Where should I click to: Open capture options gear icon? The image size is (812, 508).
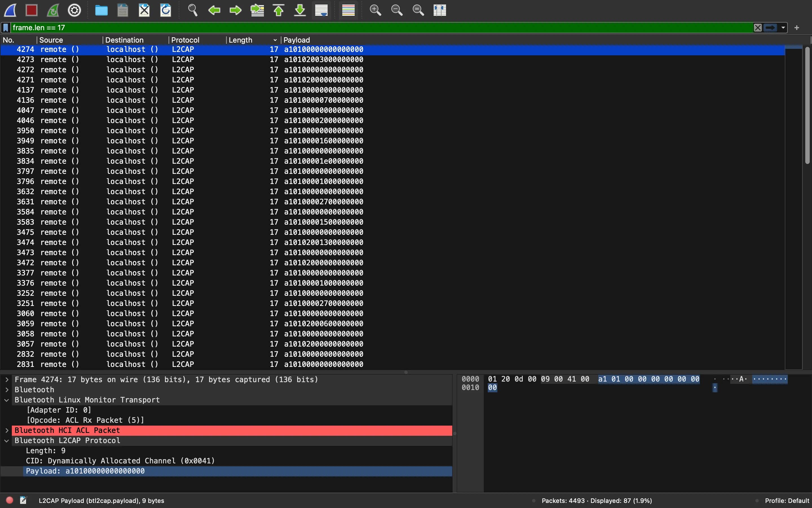74,10
